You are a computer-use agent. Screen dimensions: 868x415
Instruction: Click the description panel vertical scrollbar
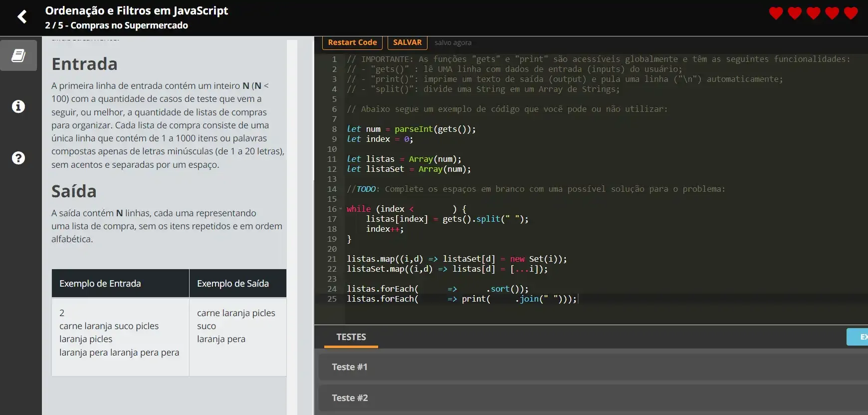292,227
